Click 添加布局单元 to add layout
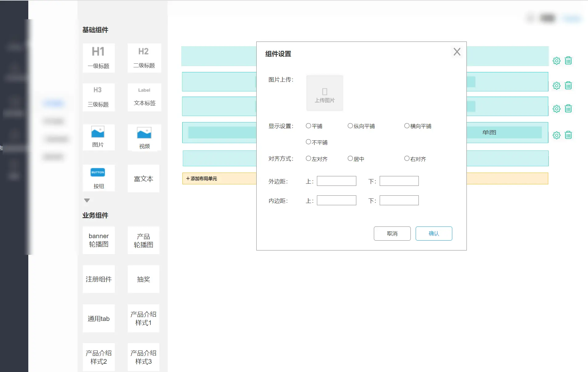The width and height of the screenshot is (588, 372). tap(202, 178)
